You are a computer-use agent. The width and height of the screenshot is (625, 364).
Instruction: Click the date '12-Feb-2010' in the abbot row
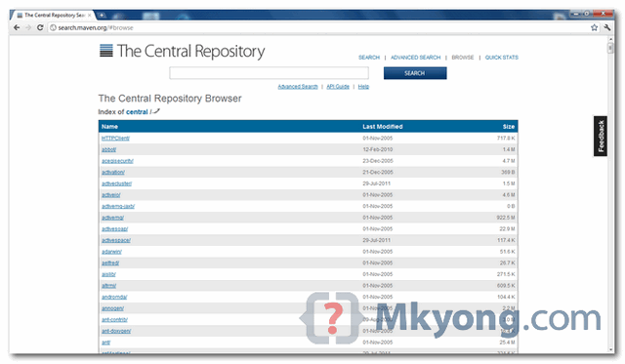tap(378, 149)
